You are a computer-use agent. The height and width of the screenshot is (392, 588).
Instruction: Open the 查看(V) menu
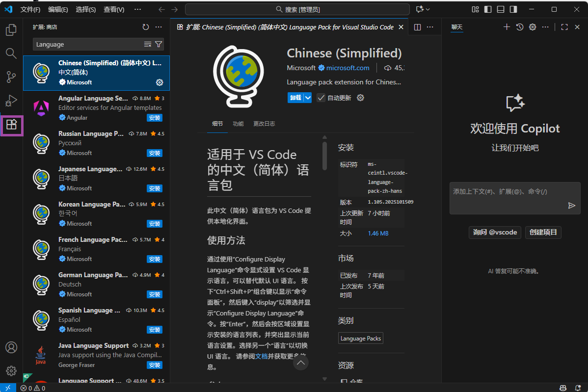click(x=114, y=9)
